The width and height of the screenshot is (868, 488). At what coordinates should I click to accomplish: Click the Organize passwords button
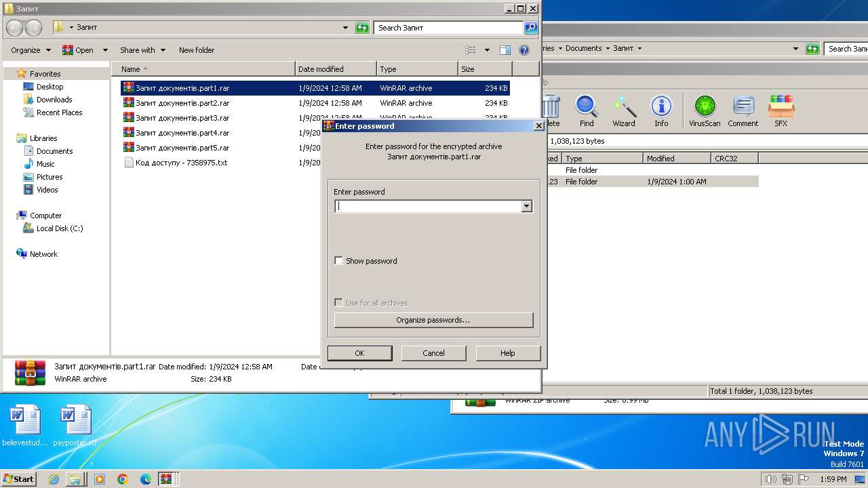[433, 320]
